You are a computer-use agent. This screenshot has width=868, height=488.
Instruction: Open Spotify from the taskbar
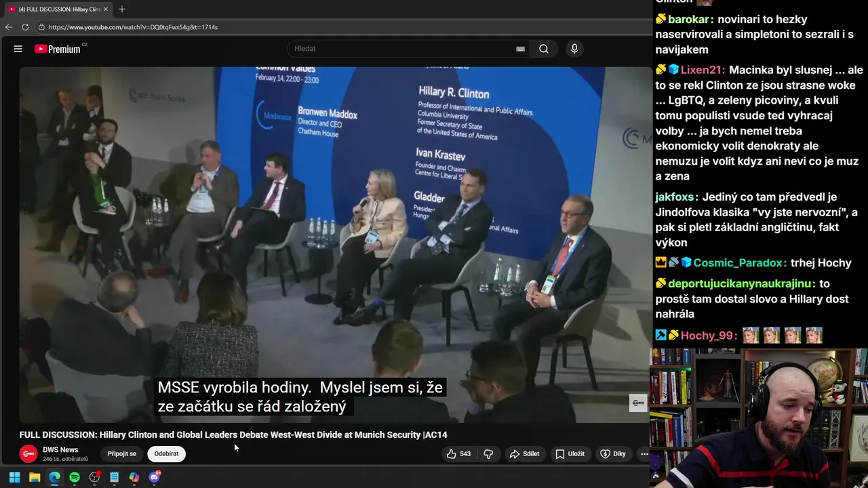75,477
